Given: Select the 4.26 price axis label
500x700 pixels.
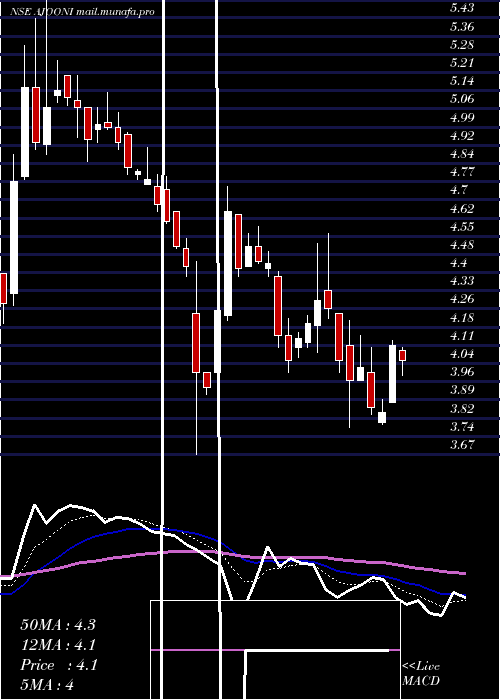Looking at the screenshot, I should (x=462, y=299).
